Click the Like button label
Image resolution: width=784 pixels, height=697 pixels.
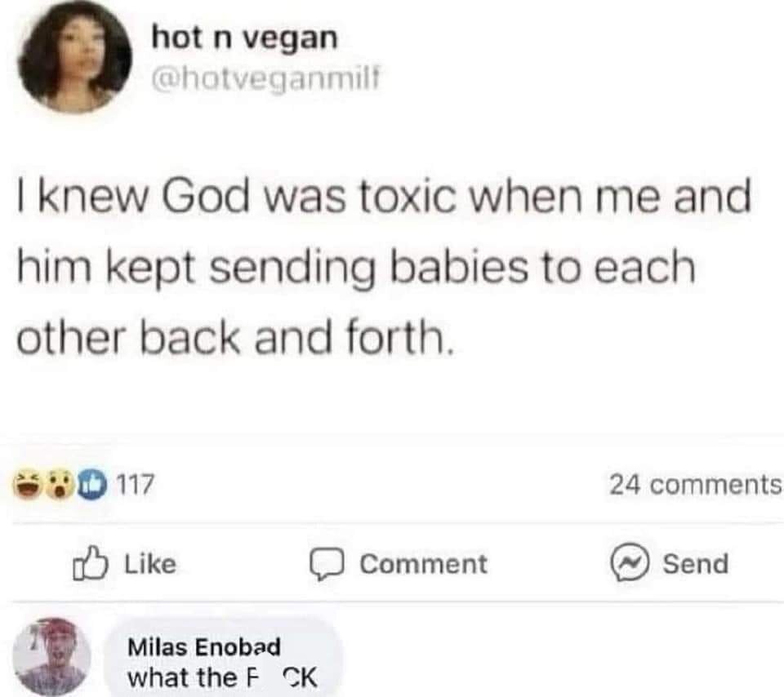(149, 564)
